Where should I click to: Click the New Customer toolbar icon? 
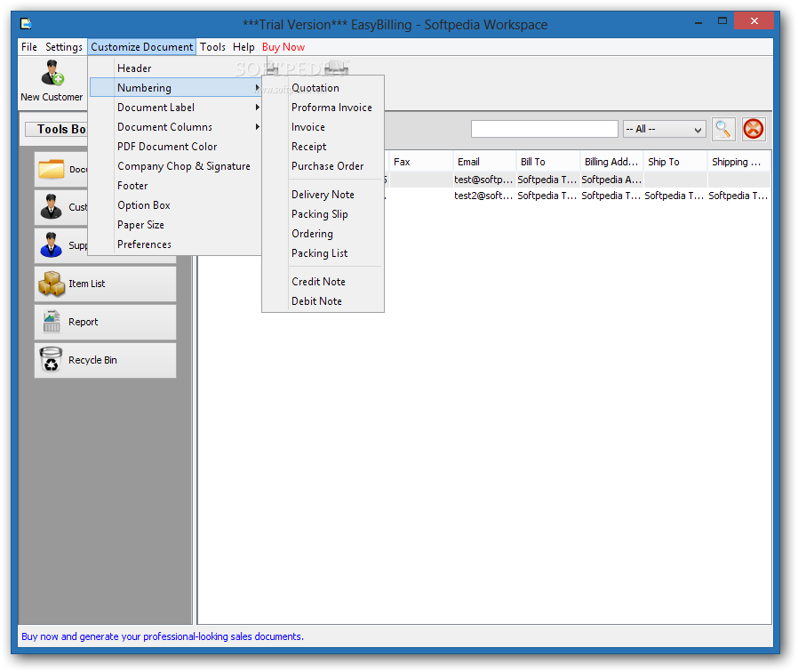point(52,73)
